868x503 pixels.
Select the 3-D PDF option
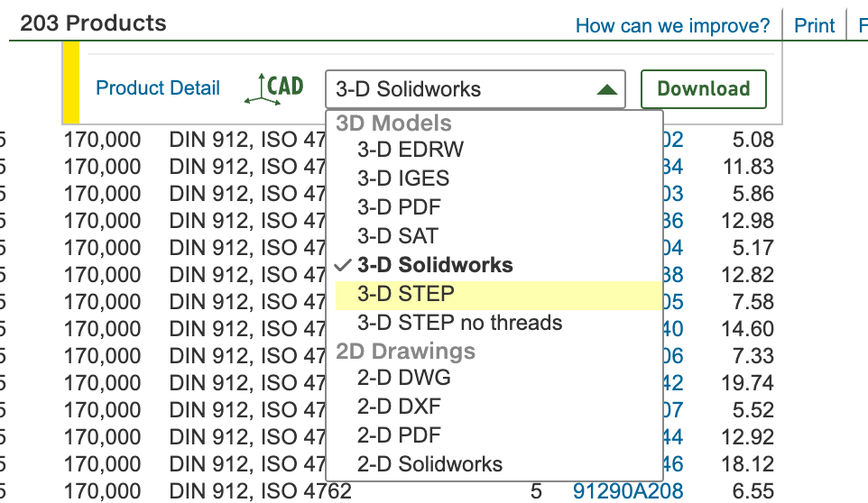tap(399, 207)
